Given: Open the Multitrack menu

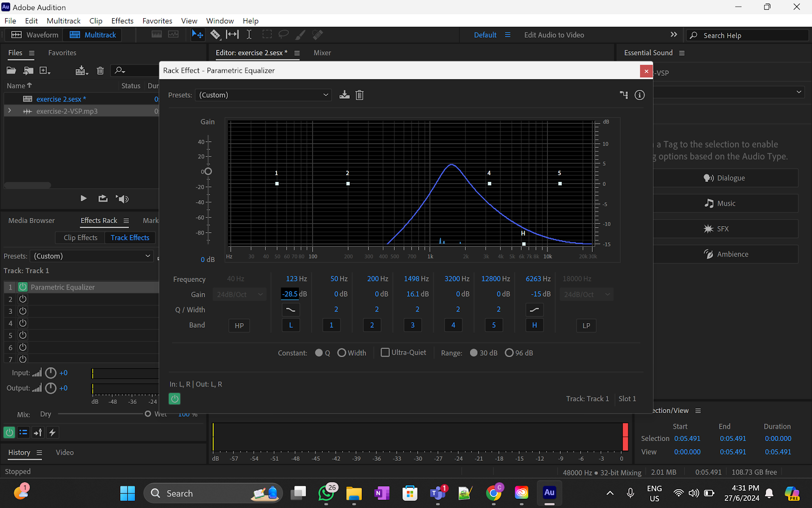Looking at the screenshot, I should pyautogui.click(x=63, y=21).
